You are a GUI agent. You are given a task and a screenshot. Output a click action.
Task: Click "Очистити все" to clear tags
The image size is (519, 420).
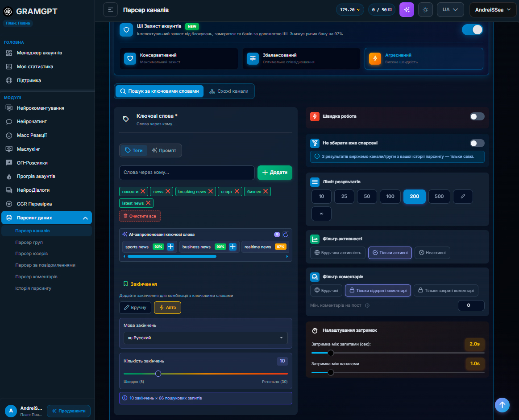click(140, 216)
